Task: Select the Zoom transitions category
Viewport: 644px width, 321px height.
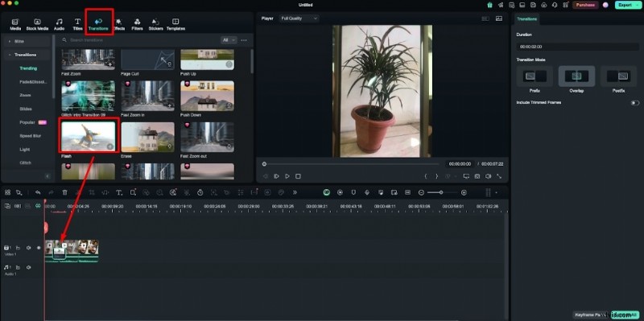Action: pos(25,95)
